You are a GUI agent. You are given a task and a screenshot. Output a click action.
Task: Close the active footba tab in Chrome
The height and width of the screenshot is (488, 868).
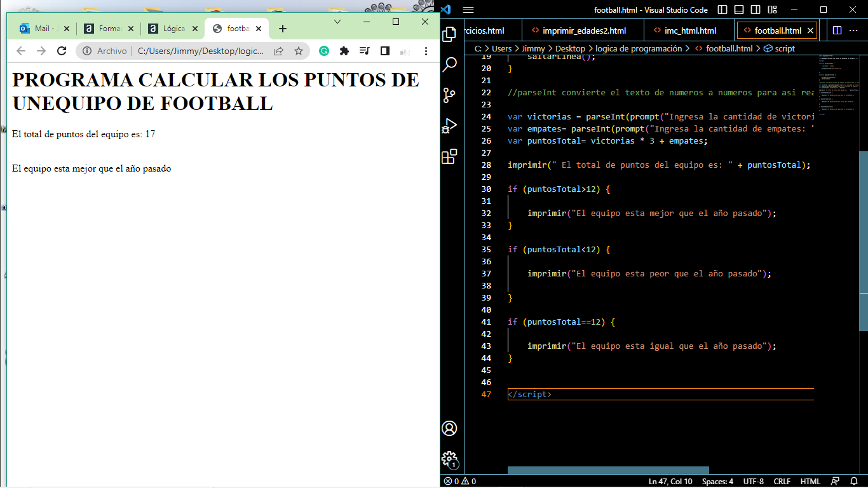[x=259, y=29]
